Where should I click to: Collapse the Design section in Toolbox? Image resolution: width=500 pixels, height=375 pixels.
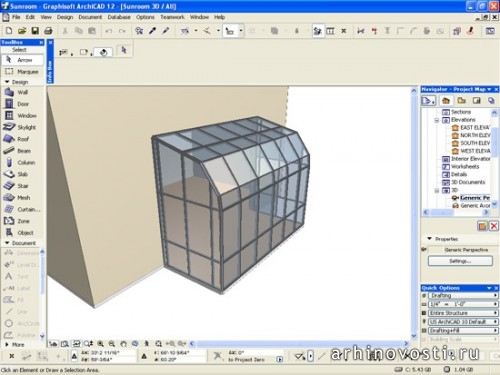[7, 82]
